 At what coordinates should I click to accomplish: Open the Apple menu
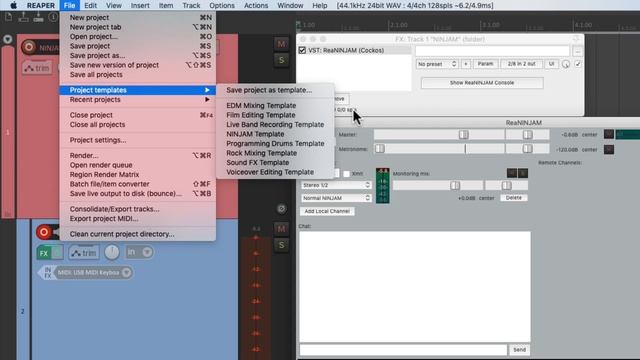click(x=13, y=5)
